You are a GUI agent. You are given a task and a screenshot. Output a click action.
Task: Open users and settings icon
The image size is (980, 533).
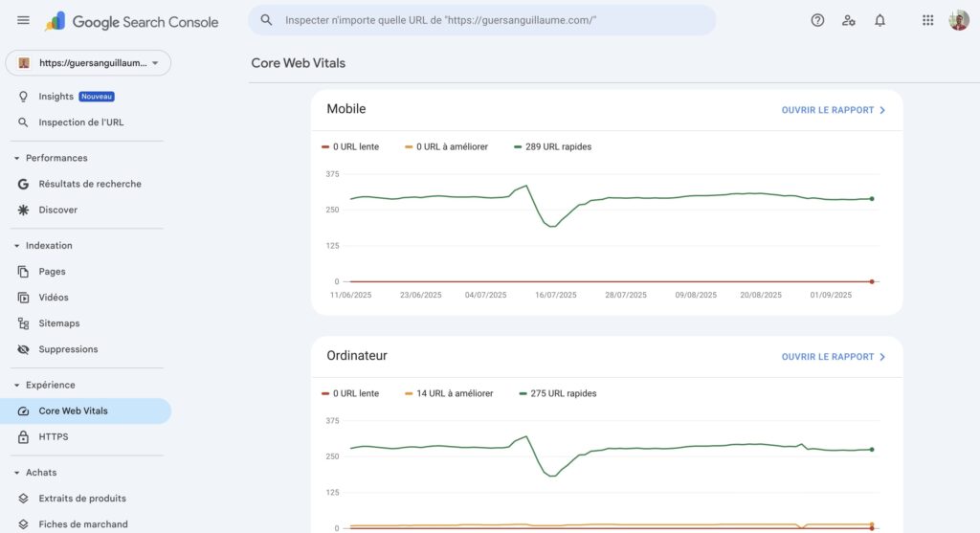pyautogui.click(x=848, y=20)
